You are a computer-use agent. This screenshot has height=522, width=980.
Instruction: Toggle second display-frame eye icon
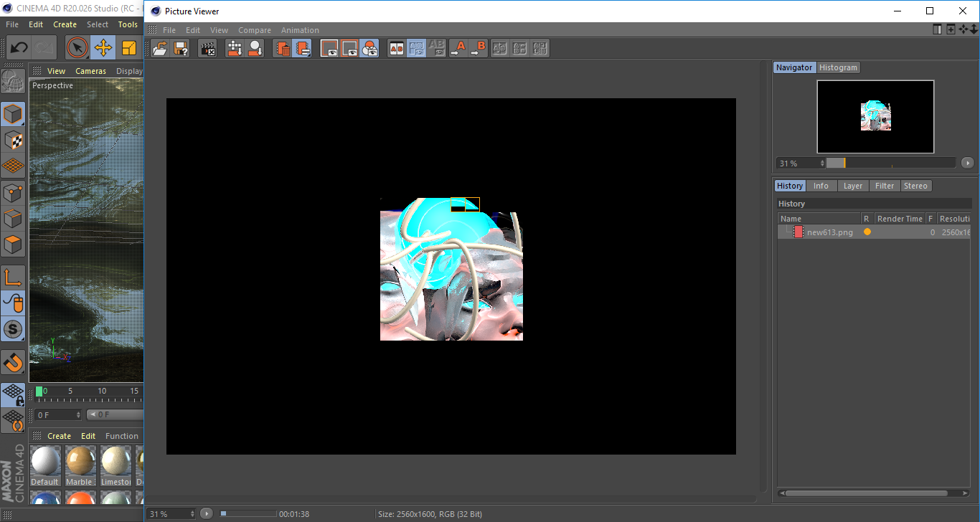coord(349,48)
